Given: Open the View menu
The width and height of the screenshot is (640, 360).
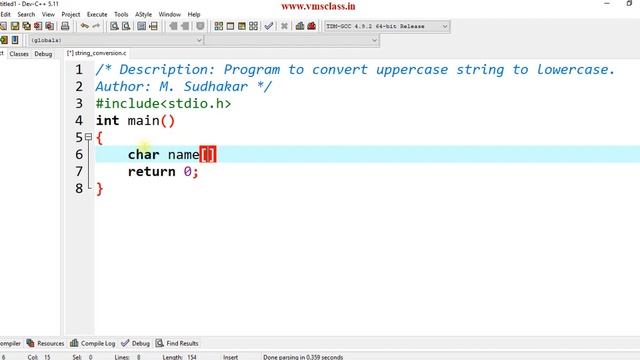Looking at the screenshot, I should click(x=48, y=14).
